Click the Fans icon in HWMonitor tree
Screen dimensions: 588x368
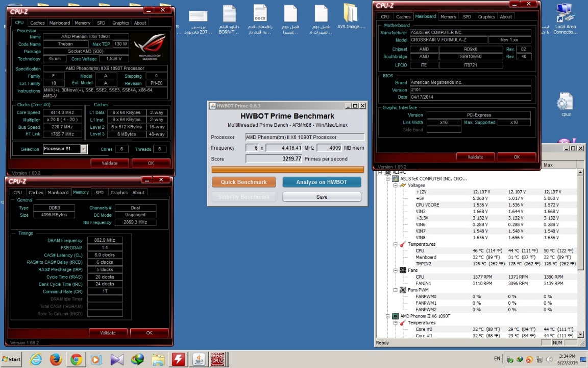coord(403,270)
